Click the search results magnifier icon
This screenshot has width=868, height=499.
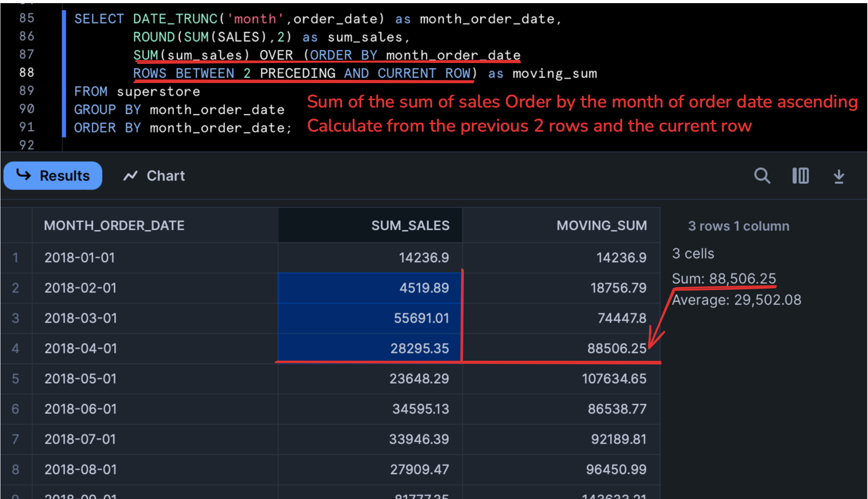[762, 176]
